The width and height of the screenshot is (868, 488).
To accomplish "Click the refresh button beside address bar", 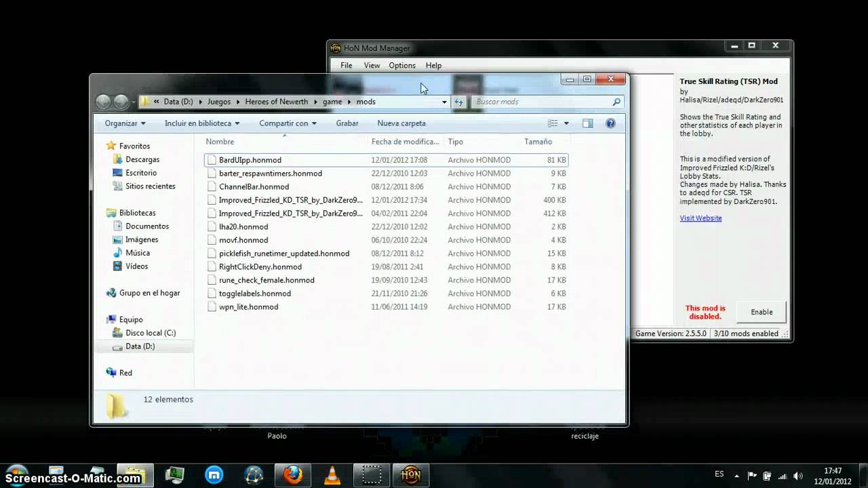I will tap(459, 102).
